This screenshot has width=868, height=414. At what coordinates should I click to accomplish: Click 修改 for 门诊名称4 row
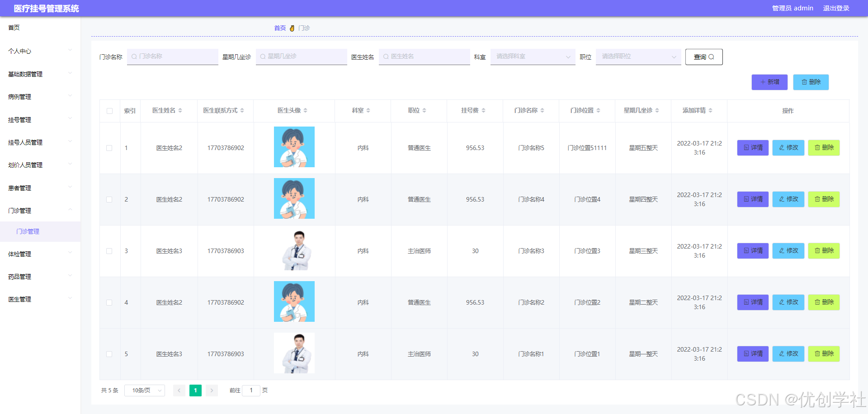tap(788, 199)
